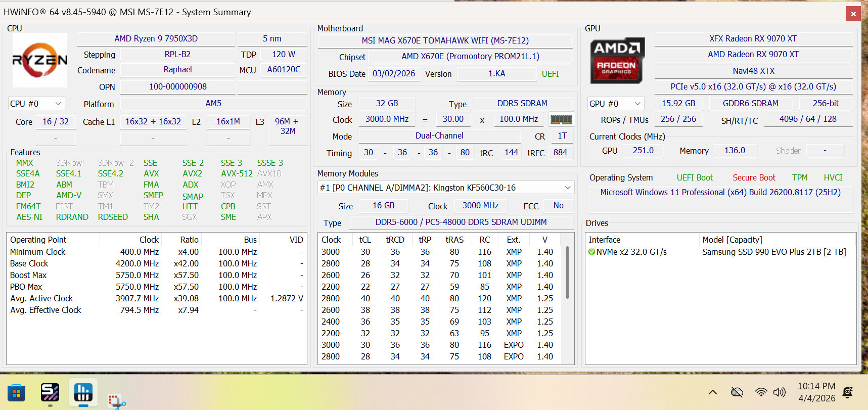This screenshot has width=868, height=410.
Task: Click the GPU memory clock 136.0 value
Action: [x=735, y=151]
